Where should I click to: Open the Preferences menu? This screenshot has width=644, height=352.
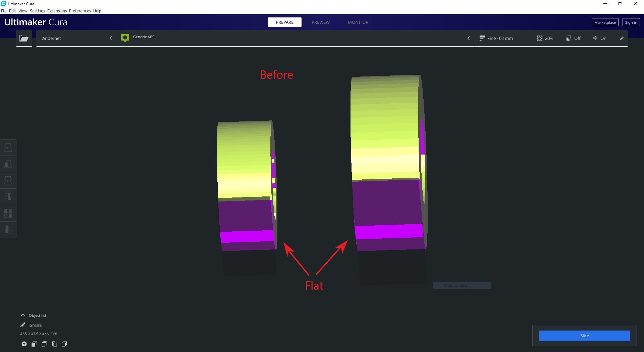(80, 11)
